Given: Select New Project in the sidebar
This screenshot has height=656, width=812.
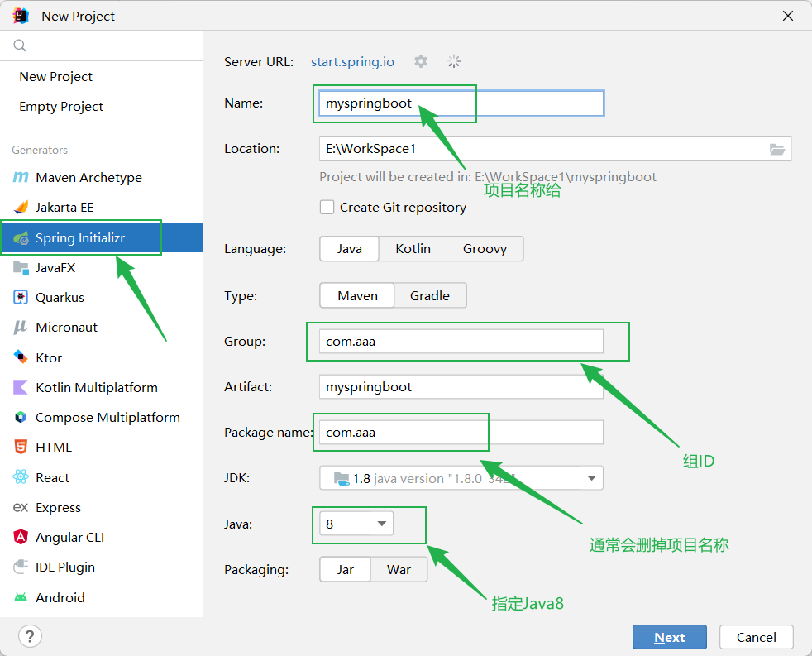Looking at the screenshot, I should coord(102,77).
